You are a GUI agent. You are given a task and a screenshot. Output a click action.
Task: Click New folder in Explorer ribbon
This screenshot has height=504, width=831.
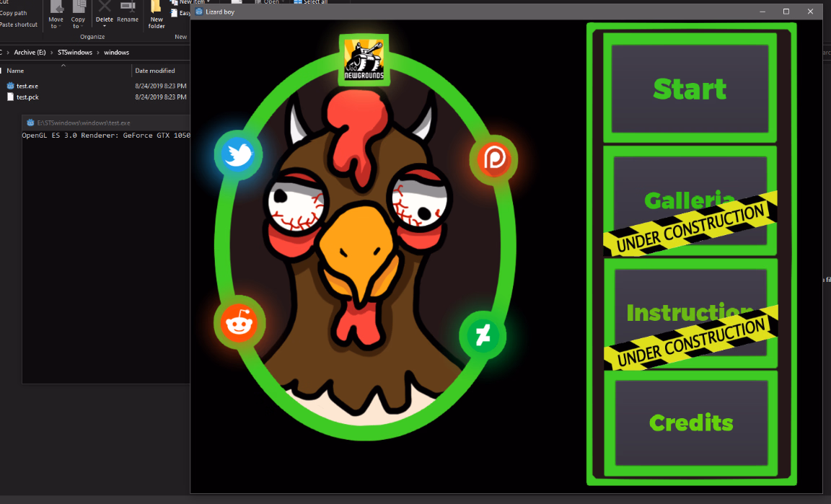[x=157, y=15]
